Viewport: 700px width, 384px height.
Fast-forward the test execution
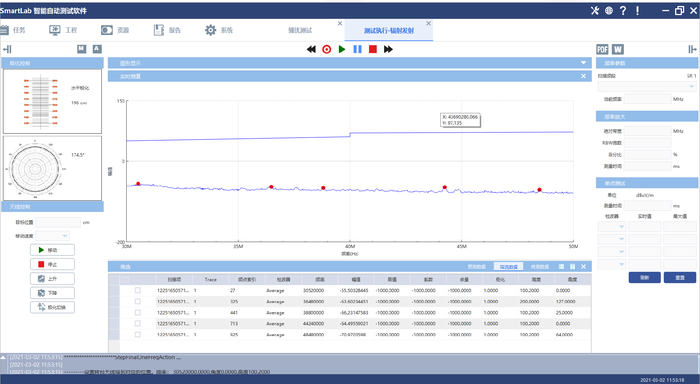[388, 49]
